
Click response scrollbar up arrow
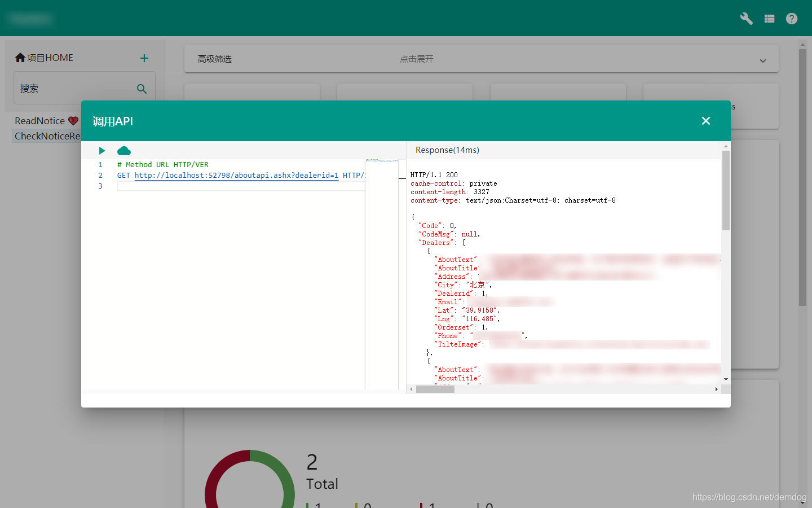tap(726, 146)
